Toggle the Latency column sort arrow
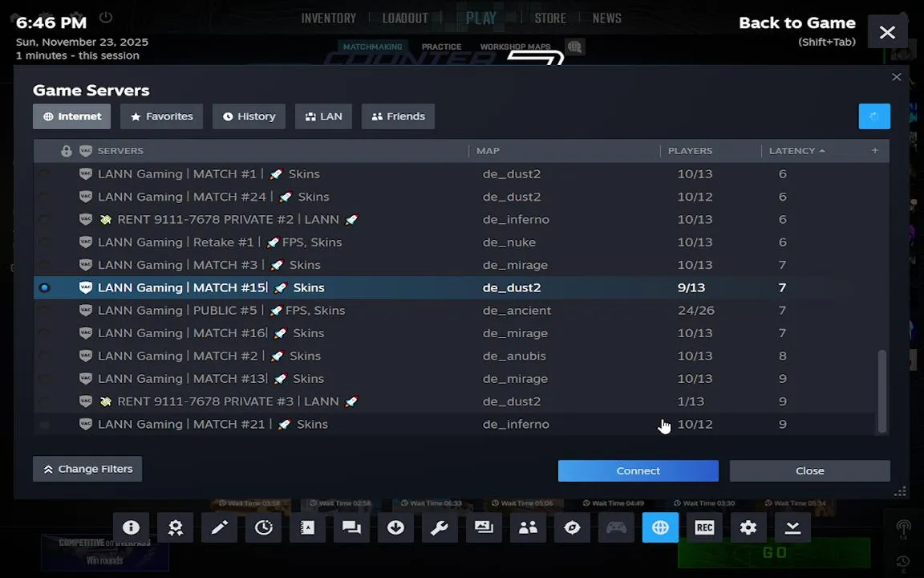This screenshot has width=924, height=578. click(822, 151)
